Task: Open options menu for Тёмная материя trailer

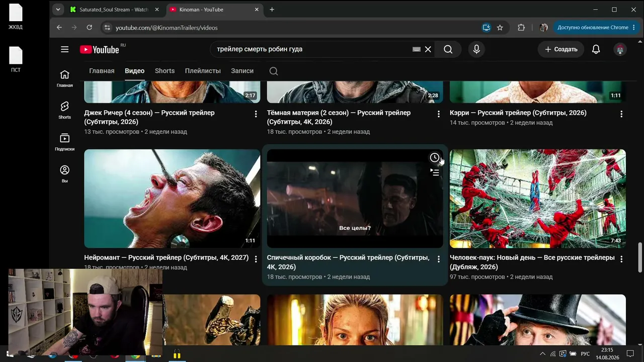Action: pos(438,114)
